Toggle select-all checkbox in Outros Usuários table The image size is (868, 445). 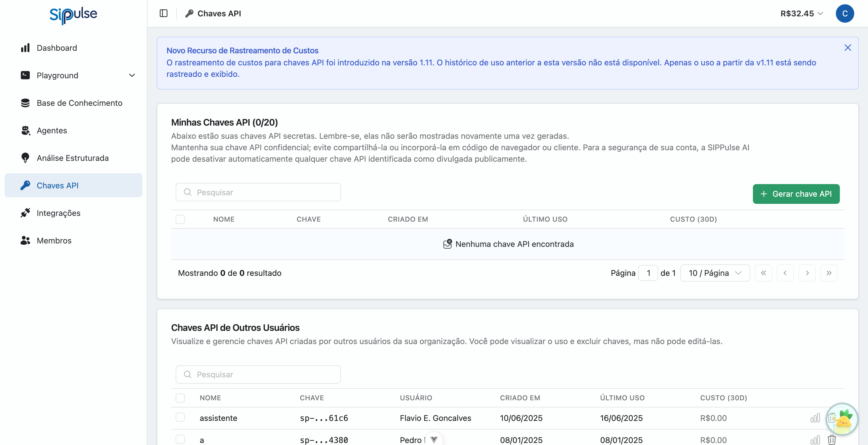pyautogui.click(x=180, y=398)
